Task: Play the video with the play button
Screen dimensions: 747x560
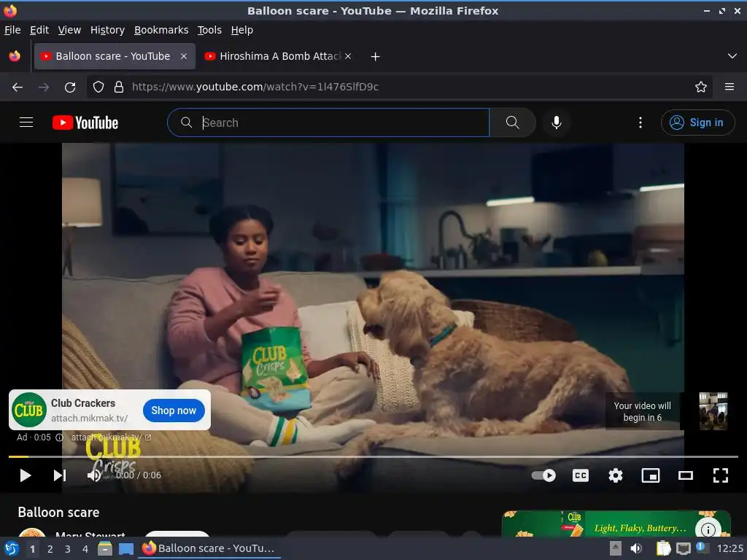Action: click(26, 475)
